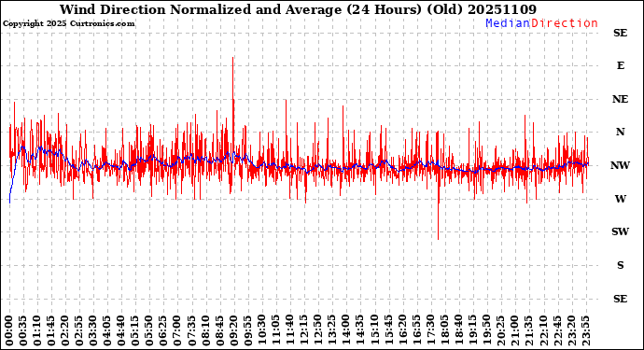Click the '16:20' time axis label
This screenshot has height=350, width=644.
[x=402, y=330]
